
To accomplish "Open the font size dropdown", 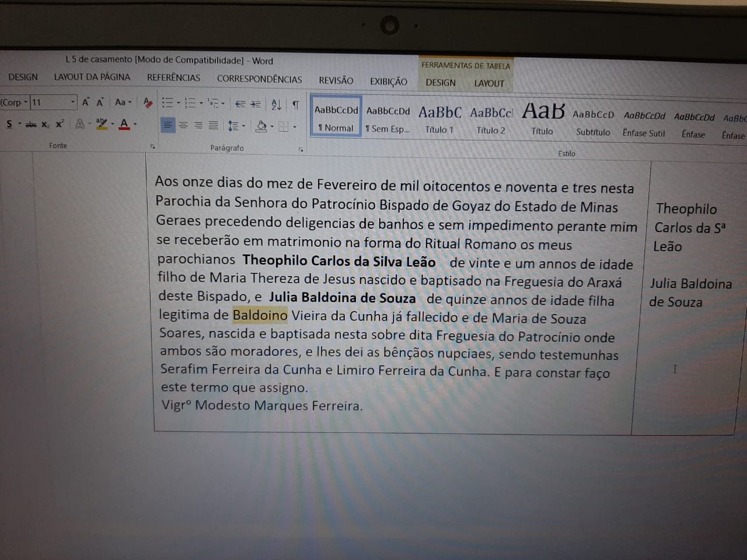I will (73, 102).
